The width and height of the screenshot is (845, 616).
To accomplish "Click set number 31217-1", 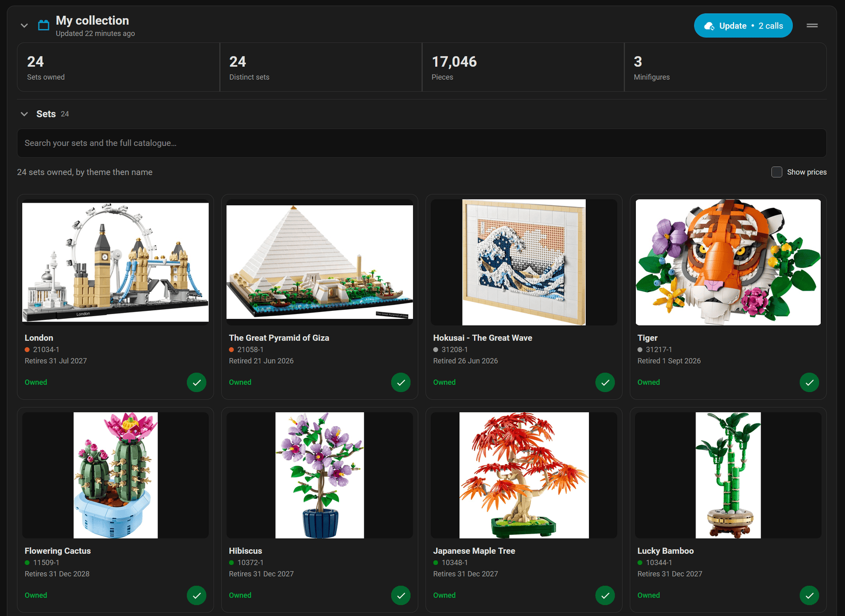I will coord(659,349).
